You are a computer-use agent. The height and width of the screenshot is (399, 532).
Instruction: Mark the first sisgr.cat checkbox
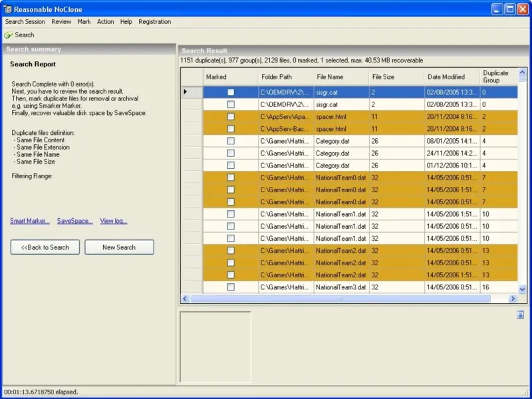tap(231, 92)
